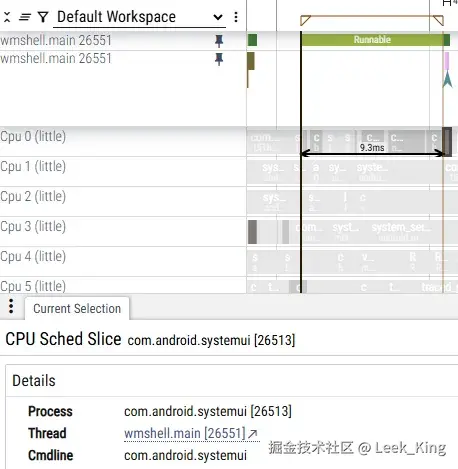Image resolution: width=458 pixels, height=469 pixels.
Task: Open the Default Workspace dropdown
Action: coord(139,17)
